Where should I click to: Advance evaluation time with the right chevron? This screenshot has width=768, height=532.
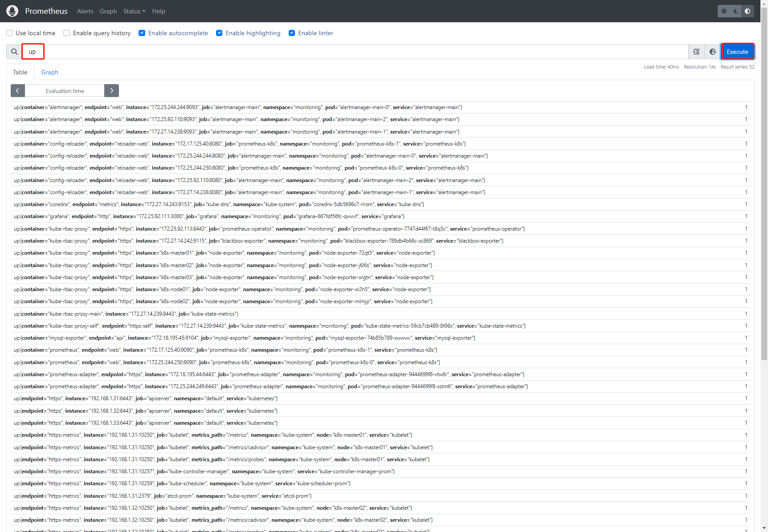pos(111,91)
